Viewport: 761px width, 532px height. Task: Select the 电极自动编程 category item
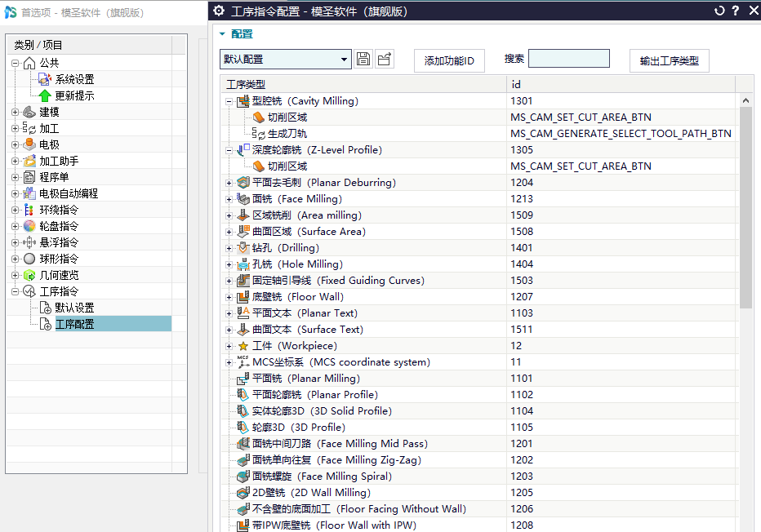coord(69,193)
